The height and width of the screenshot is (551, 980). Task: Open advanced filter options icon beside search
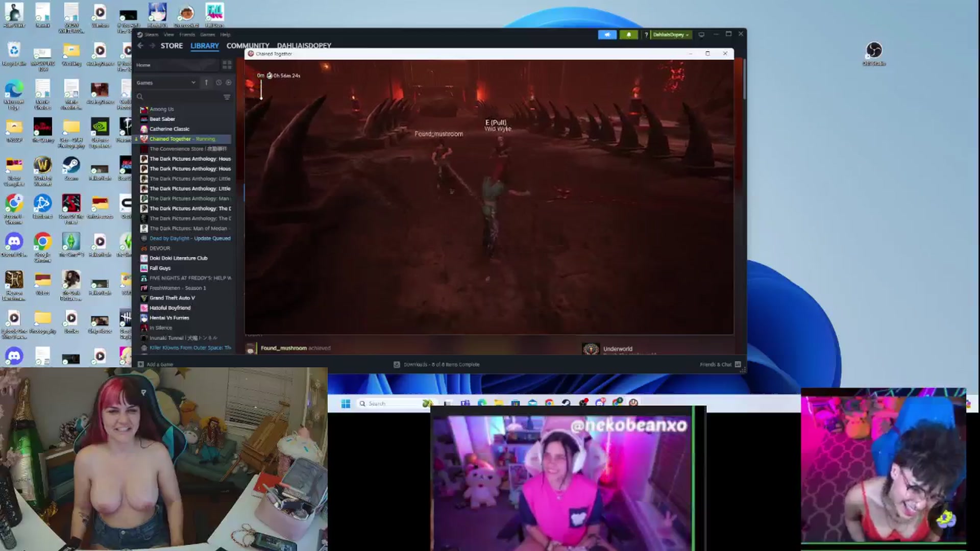pyautogui.click(x=227, y=97)
